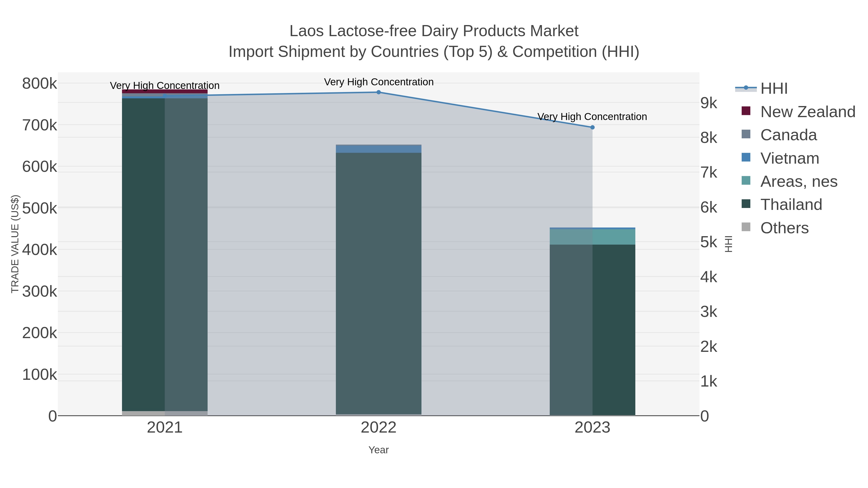Click the Year axis title
Image resolution: width=868 pixels, height=488 pixels.
click(x=378, y=450)
